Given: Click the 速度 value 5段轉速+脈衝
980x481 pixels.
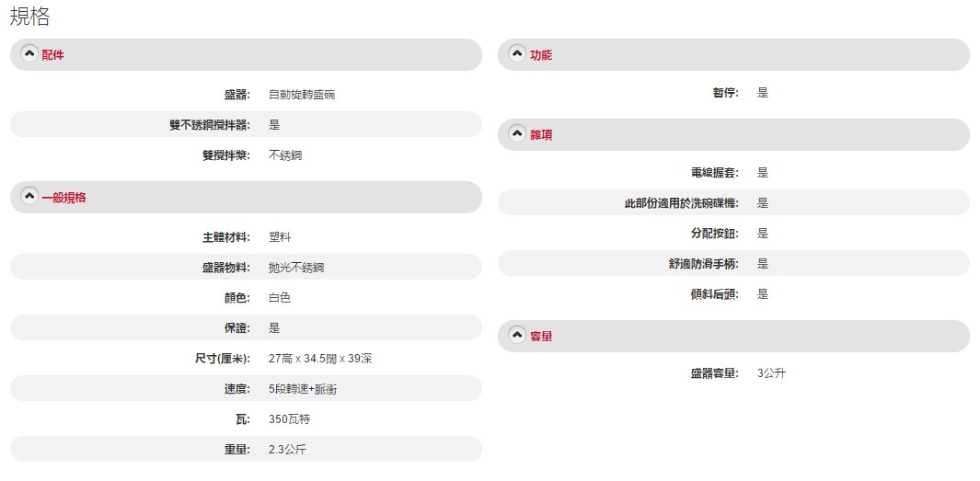Looking at the screenshot, I should coord(303,389).
